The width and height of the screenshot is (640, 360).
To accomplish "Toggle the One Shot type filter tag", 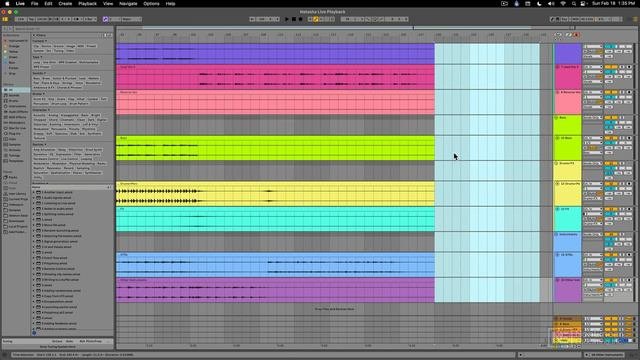I will tap(49, 62).
